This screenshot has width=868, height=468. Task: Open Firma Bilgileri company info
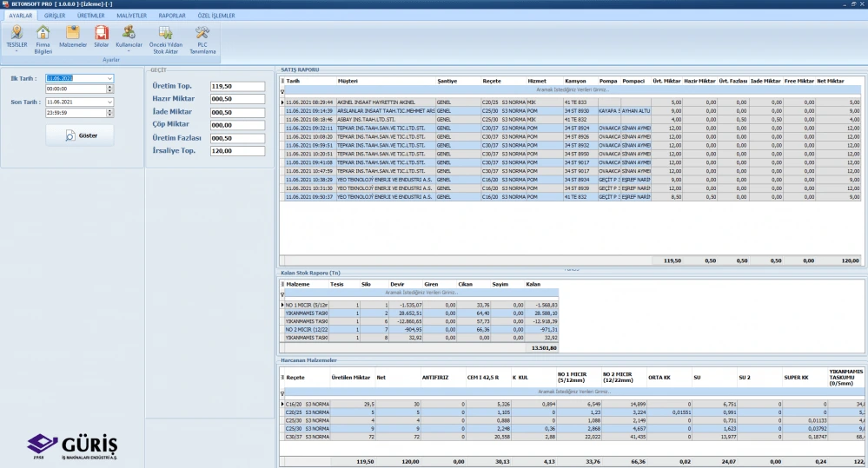(x=43, y=32)
